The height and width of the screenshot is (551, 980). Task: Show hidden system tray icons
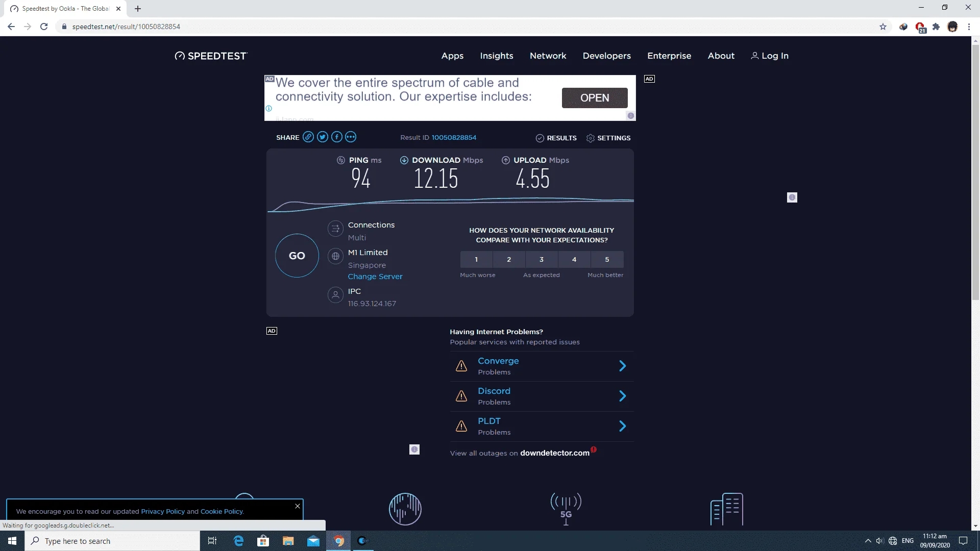(x=868, y=541)
